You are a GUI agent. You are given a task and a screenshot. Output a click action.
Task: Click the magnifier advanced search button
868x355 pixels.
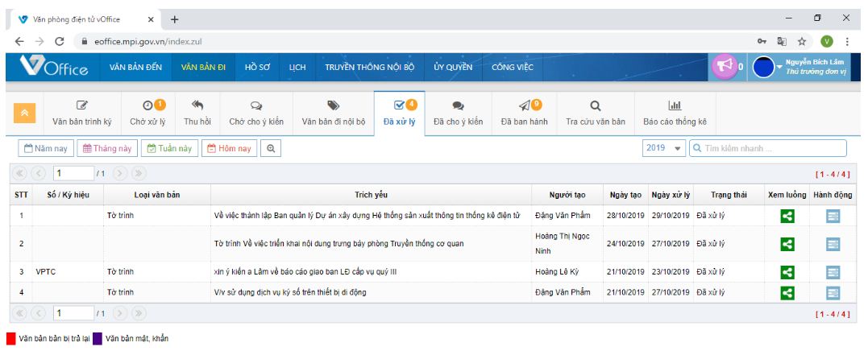[271, 148]
